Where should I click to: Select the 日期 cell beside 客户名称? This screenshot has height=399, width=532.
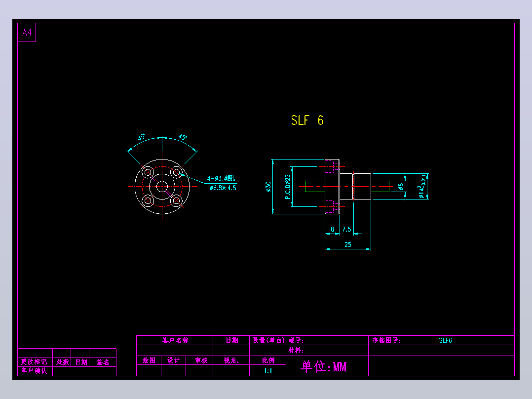click(232, 340)
